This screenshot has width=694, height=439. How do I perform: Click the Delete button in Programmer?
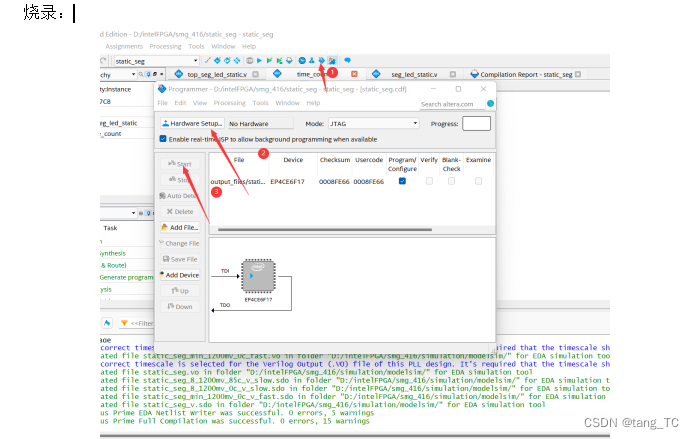(180, 212)
